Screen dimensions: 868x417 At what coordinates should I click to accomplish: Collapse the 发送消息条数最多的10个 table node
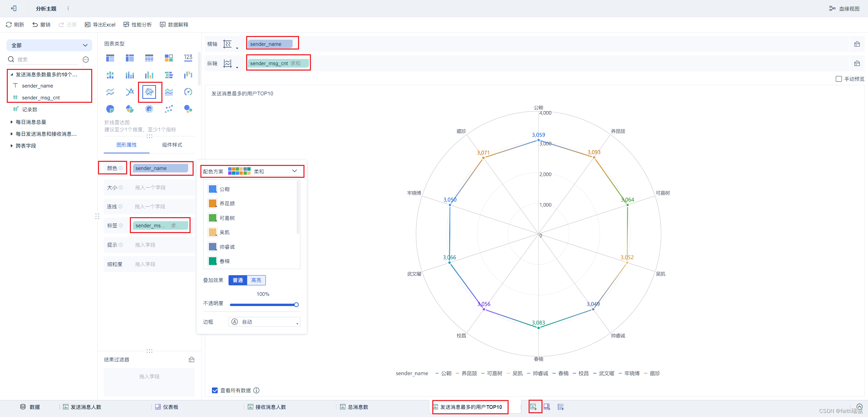tap(12, 75)
